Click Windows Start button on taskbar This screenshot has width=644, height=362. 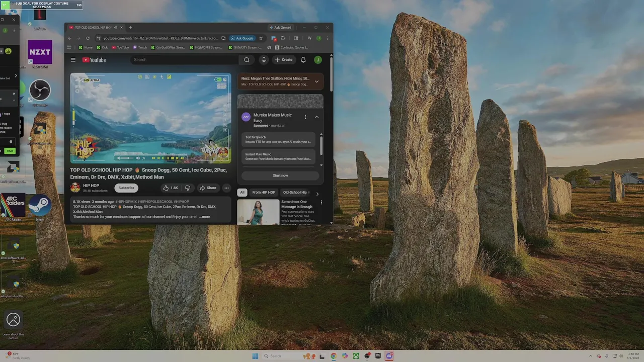(255, 356)
